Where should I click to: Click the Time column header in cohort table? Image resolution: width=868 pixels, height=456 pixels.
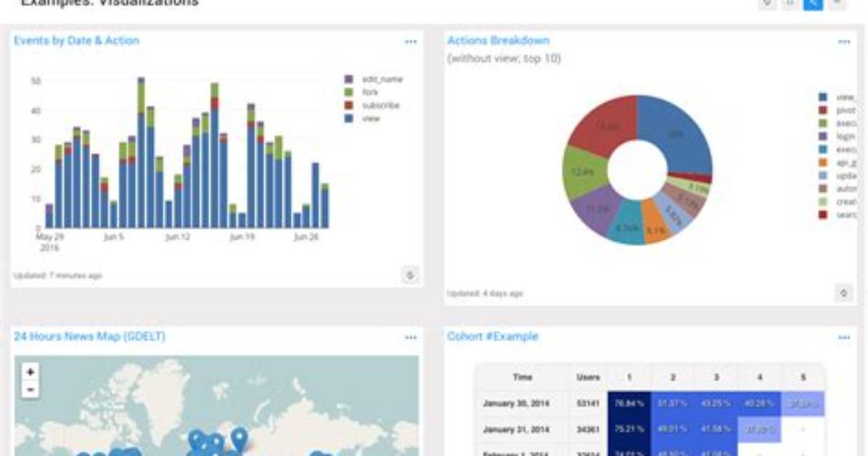(522, 378)
